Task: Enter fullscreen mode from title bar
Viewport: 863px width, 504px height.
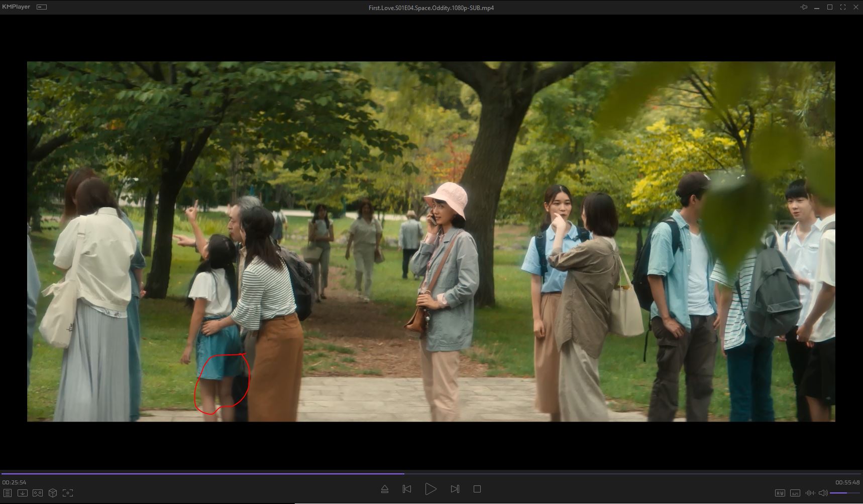Action: click(843, 8)
